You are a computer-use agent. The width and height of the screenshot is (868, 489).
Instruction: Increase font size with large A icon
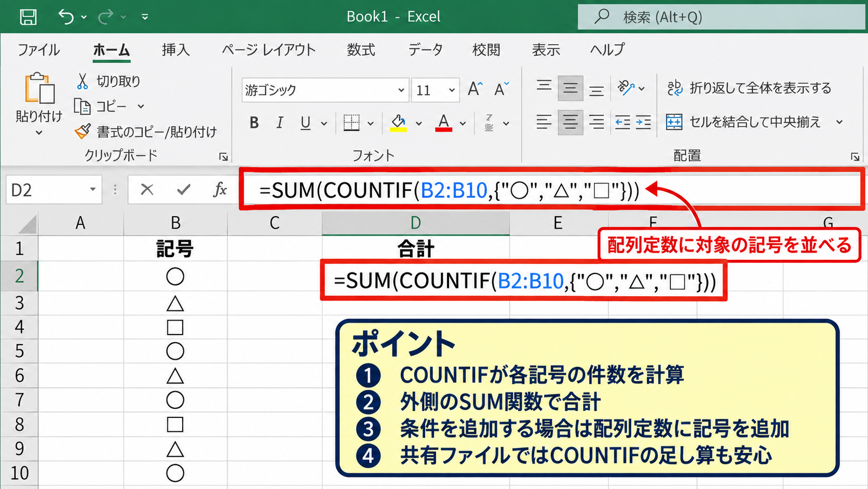coord(475,89)
